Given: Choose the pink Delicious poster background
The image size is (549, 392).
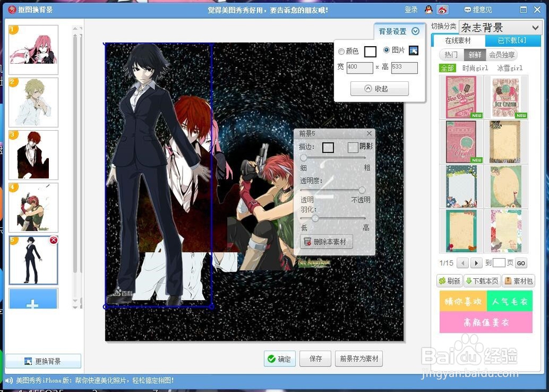Looking at the screenshot, I should pyautogui.click(x=461, y=142).
